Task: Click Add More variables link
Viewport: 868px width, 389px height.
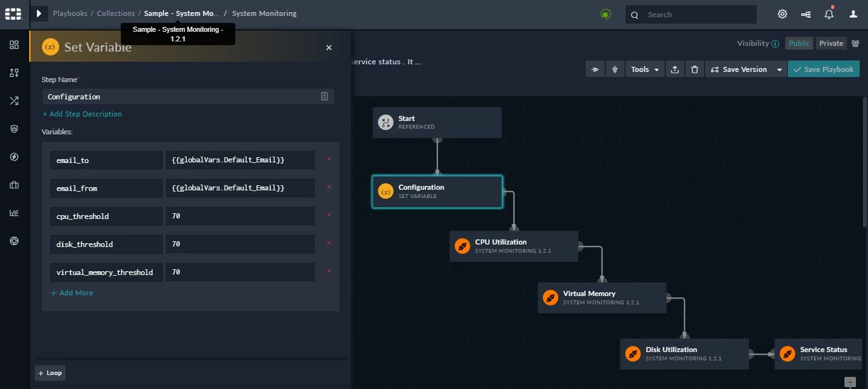Action: click(x=72, y=293)
